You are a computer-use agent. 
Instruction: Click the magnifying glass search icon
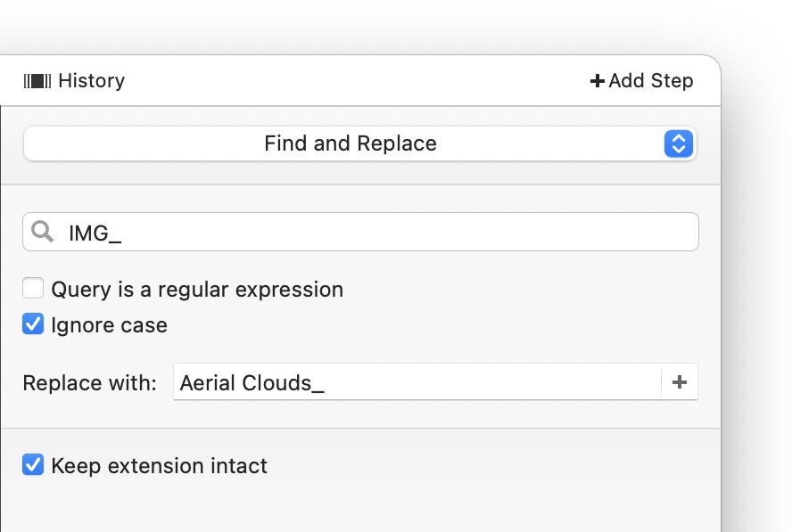(43, 232)
